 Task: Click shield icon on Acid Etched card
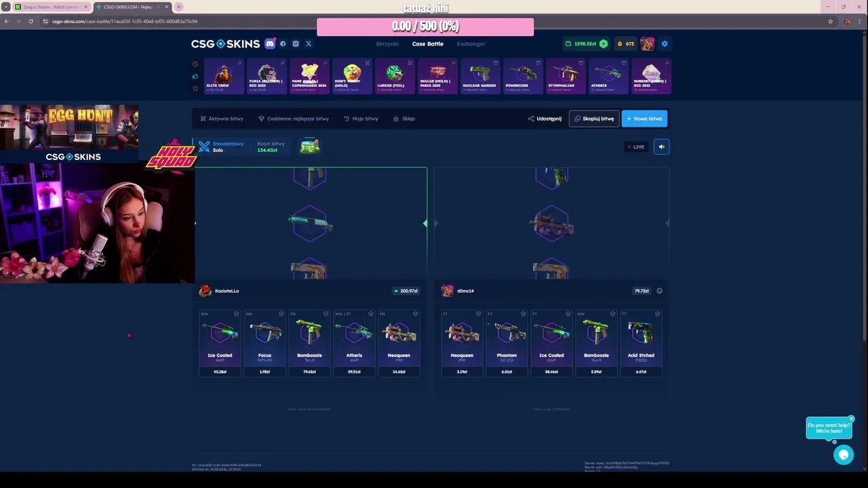(x=657, y=314)
